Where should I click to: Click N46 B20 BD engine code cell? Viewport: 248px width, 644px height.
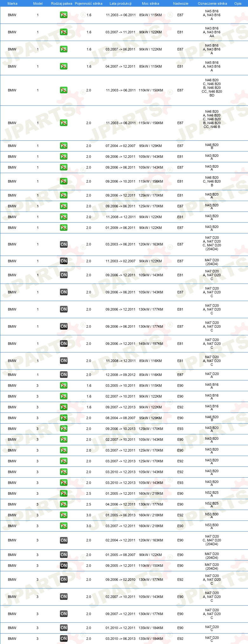(x=212, y=88)
